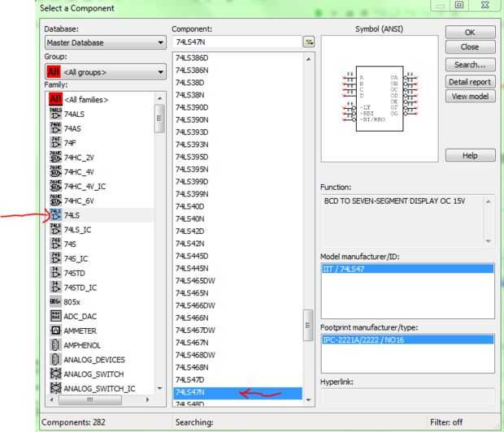504x432 pixels.
Task: Select component 74LS40D in list
Action: pos(190,206)
